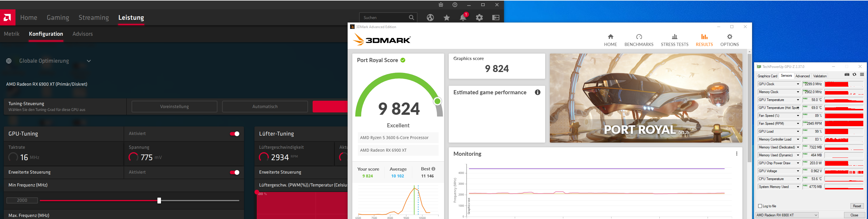The image size is (868, 219).
Task: Click the 3DMark vertical scrollbar
Action: [x=749, y=108]
